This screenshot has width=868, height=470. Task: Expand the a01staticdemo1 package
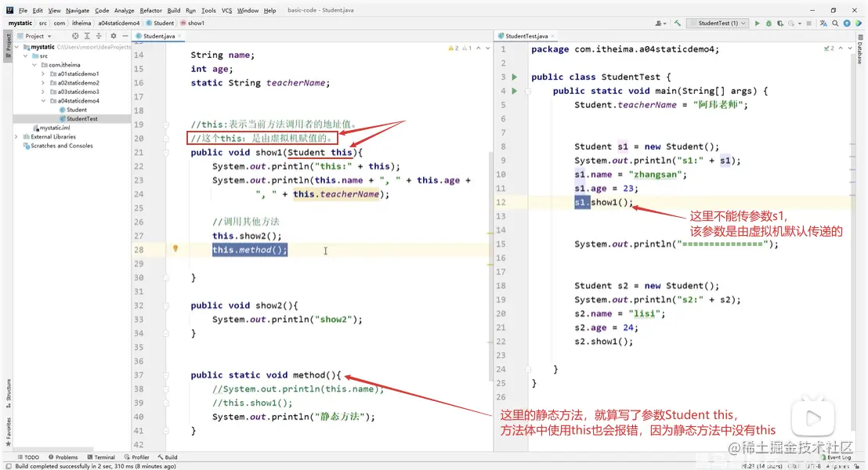43,74
